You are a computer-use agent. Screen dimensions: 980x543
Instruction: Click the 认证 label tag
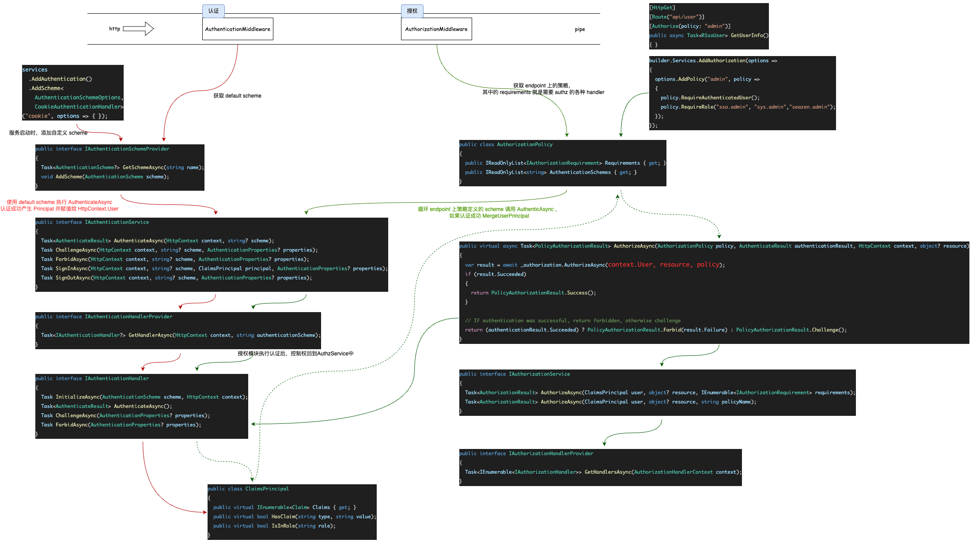click(x=213, y=11)
